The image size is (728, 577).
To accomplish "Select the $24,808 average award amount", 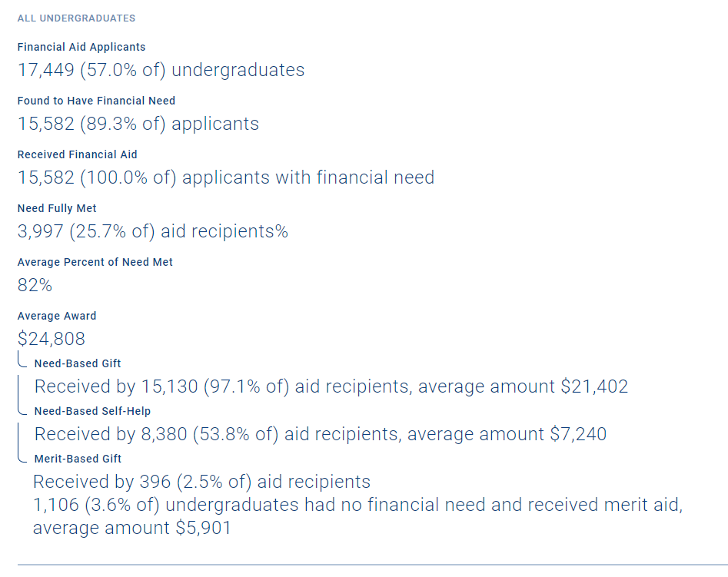I will coord(52,339).
